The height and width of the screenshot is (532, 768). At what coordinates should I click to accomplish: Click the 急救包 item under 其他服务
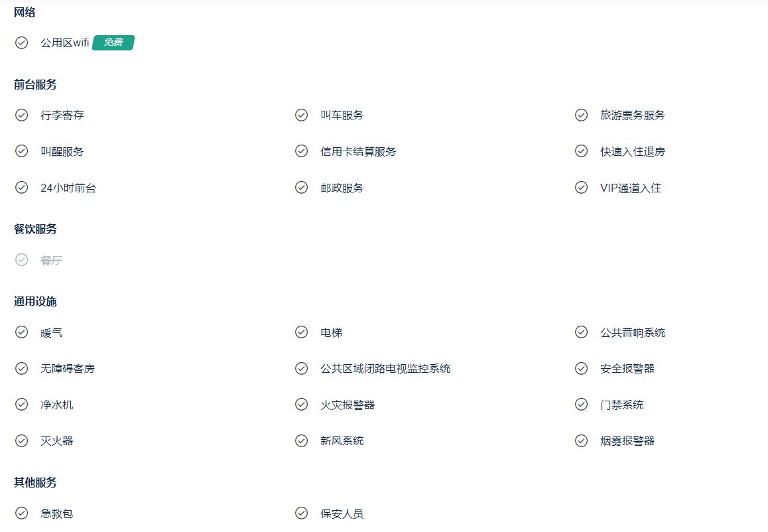coord(57,513)
